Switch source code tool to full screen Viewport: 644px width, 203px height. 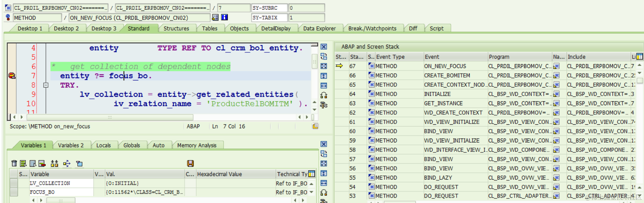[324, 66]
